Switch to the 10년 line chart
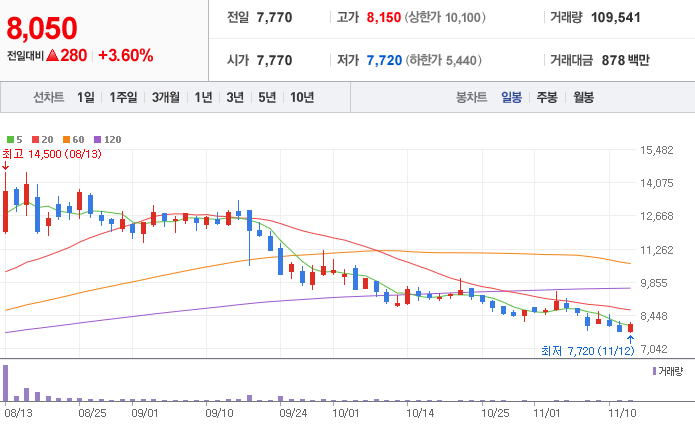The width and height of the screenshot is (695, 433). coord(302,97)
